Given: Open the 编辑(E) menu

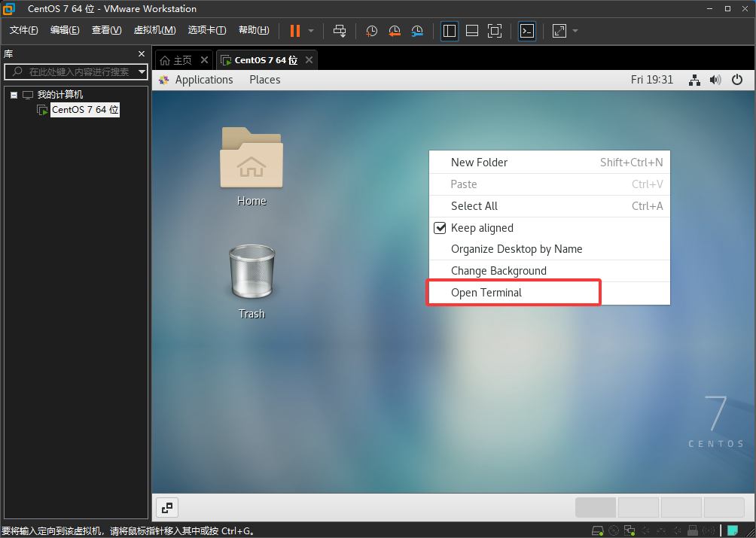Looking at the screenshot, I should click(65, 30).
